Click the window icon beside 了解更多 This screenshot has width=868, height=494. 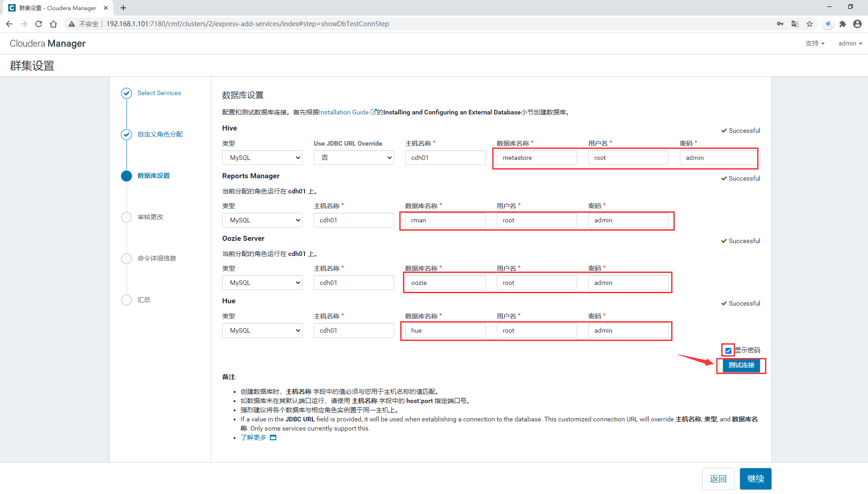(273, 437)
